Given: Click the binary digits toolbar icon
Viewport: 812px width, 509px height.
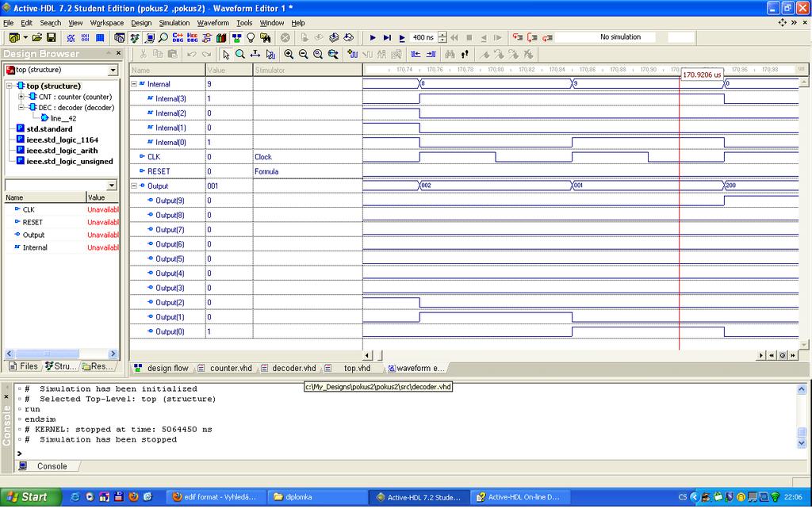Looking at the screenshot, I should (x=86, y=37).
